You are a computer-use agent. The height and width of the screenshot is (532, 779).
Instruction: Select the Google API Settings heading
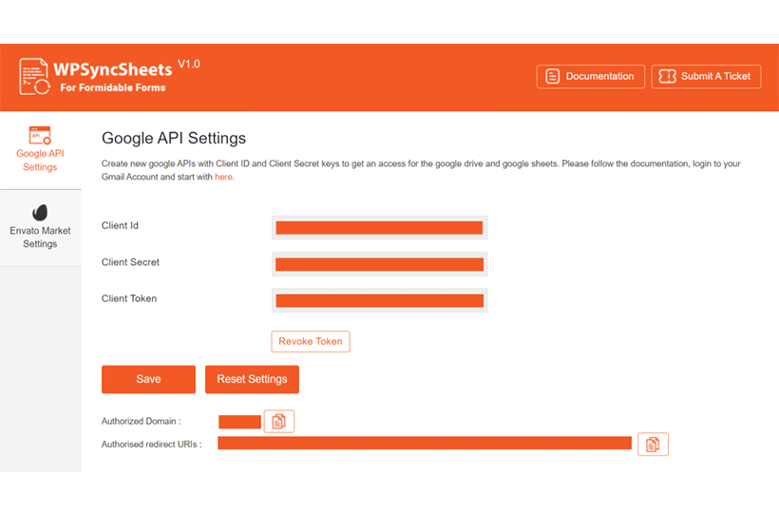coord(174,138)
